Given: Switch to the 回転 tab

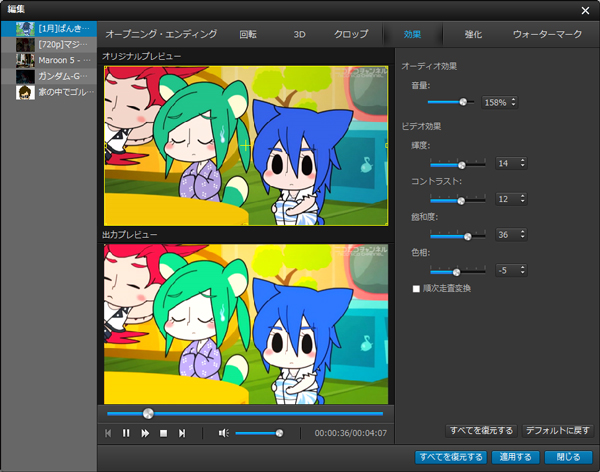Looking at the screenshot, I should click(x=248, y=34).
